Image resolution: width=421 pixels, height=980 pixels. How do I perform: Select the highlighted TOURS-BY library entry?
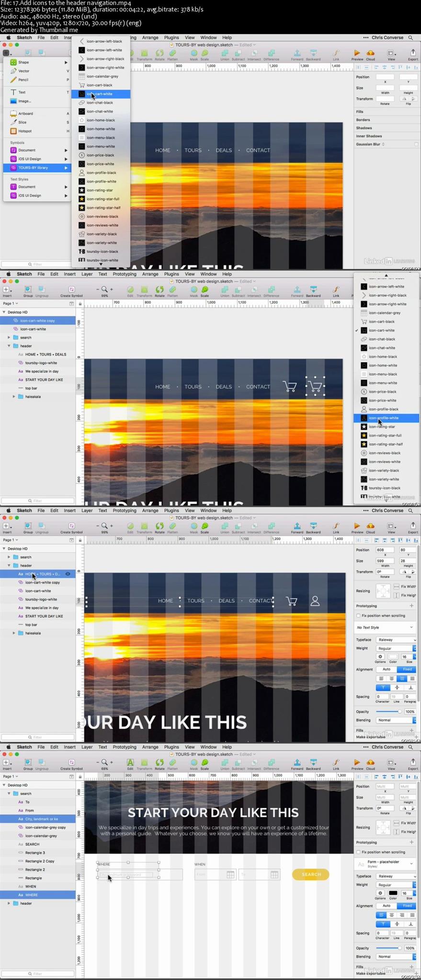point(37,167)
